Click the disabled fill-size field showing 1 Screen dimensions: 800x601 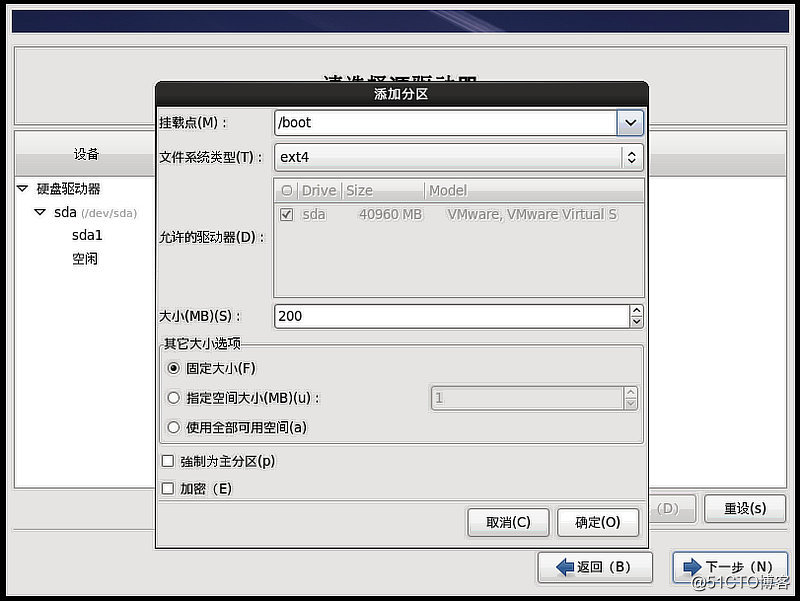point(527,398)
